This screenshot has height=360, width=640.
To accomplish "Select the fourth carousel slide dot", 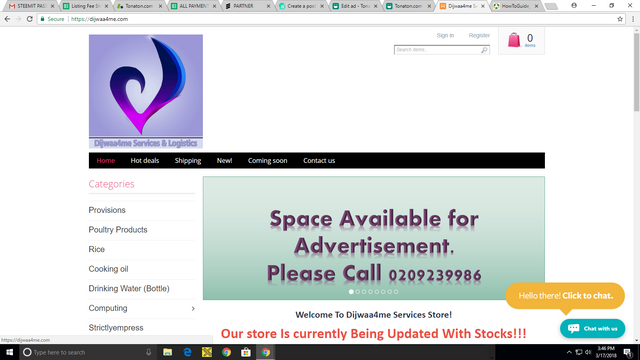I will pos(370,291).
